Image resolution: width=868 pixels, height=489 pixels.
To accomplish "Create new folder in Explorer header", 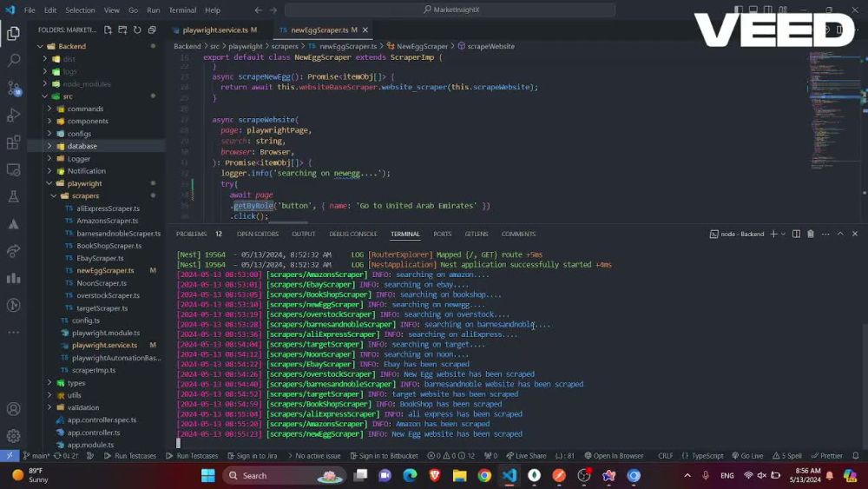I will [122, 30].
